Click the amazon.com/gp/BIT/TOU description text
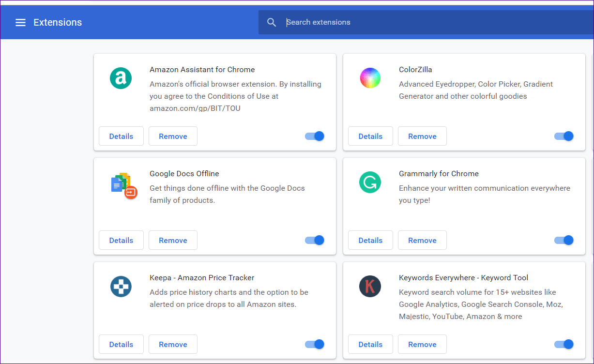 pos(195,108)
